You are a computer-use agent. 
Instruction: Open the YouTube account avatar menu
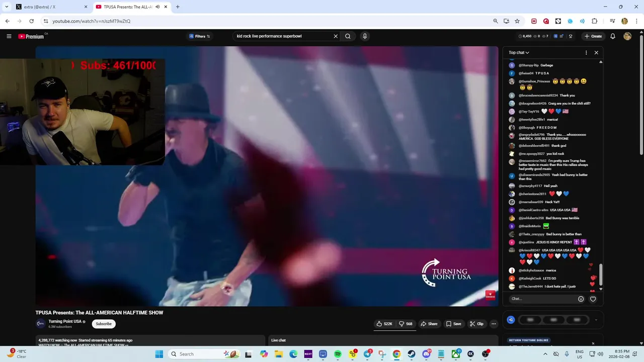pos(627,36)
